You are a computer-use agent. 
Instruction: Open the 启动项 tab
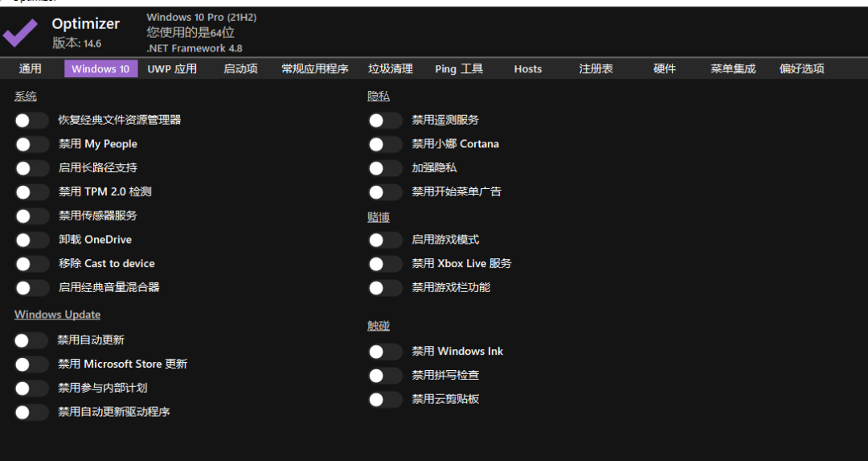240,68
